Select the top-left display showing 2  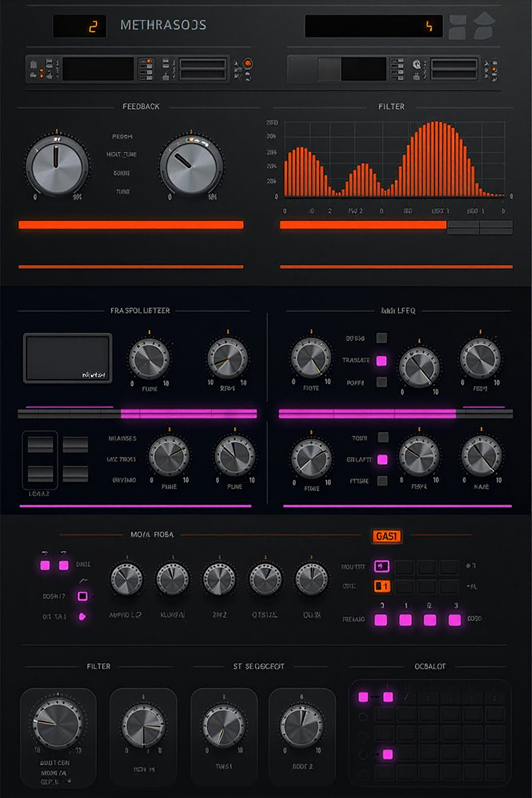[79, 26]
